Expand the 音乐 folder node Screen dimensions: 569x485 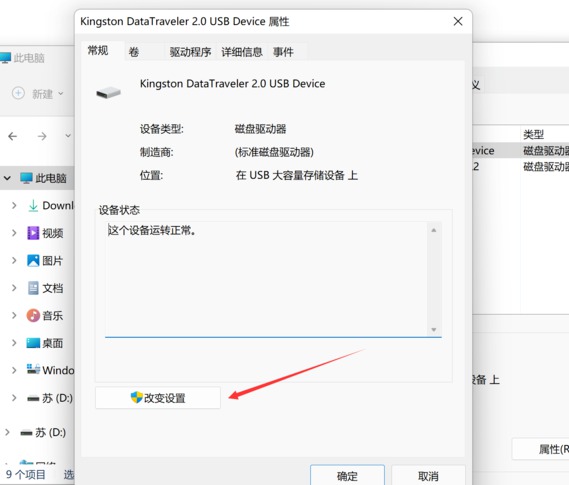(14, 316)
